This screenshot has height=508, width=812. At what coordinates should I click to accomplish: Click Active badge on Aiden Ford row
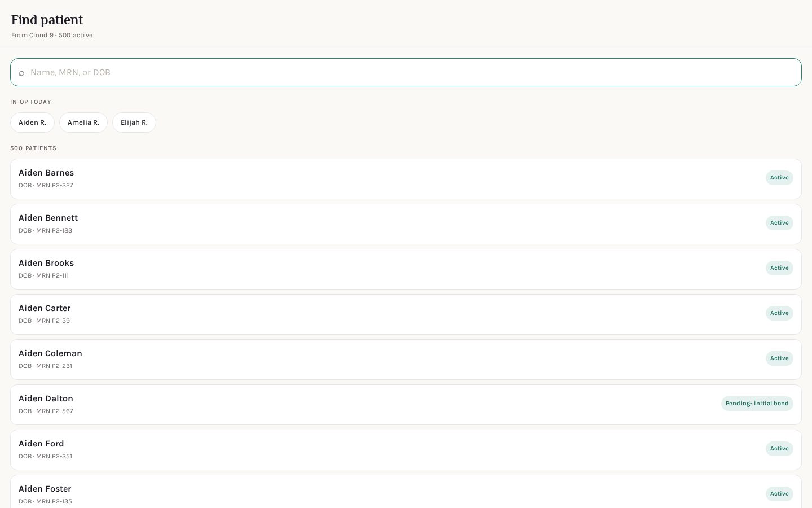pyautogui.click(x=779, y=449)
